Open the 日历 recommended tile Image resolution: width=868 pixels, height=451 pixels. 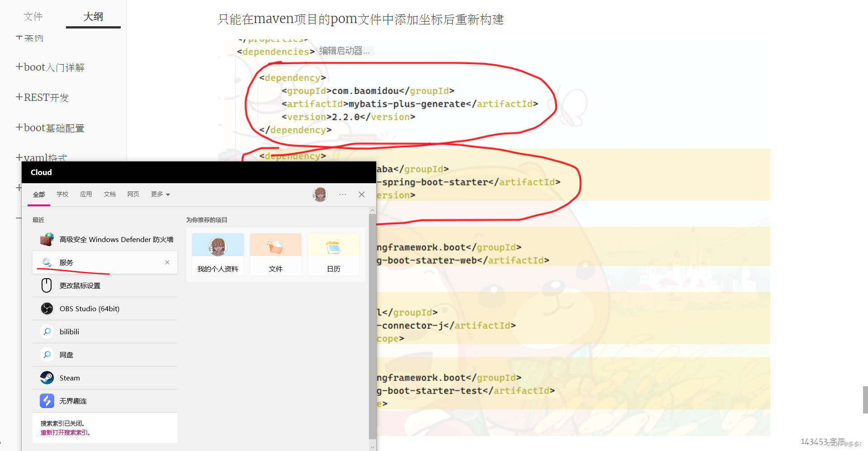(x=333, y=254)
